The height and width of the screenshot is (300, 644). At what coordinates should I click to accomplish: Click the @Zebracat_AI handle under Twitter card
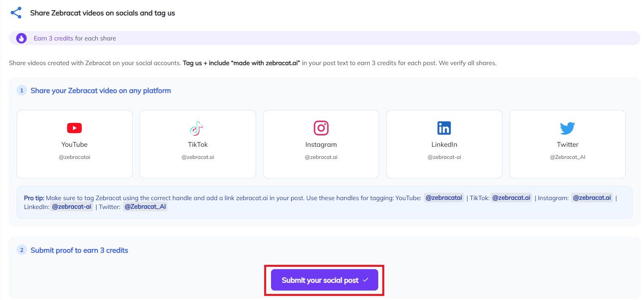[x=568, y=157]
